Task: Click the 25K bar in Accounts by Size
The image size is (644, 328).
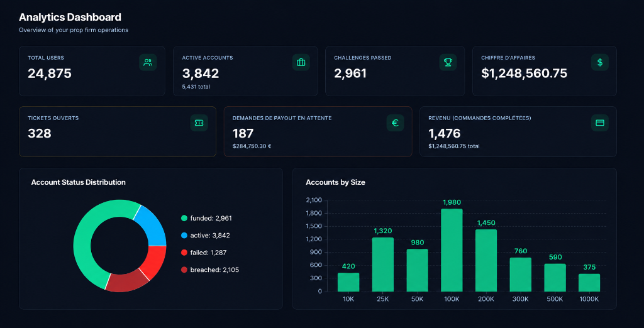Action: [x=383, y=265]
